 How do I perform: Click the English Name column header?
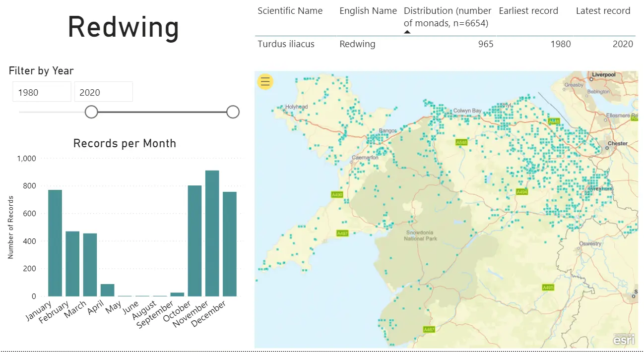point(368,11)
